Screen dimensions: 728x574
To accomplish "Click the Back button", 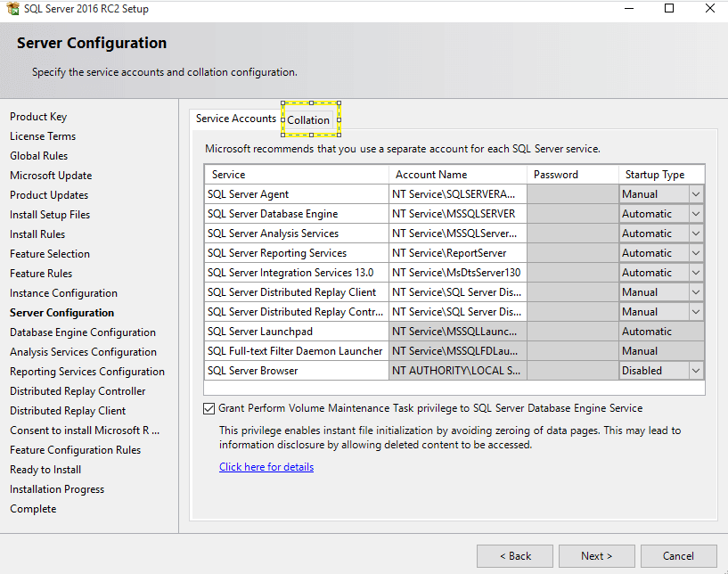I will [514, 555].
